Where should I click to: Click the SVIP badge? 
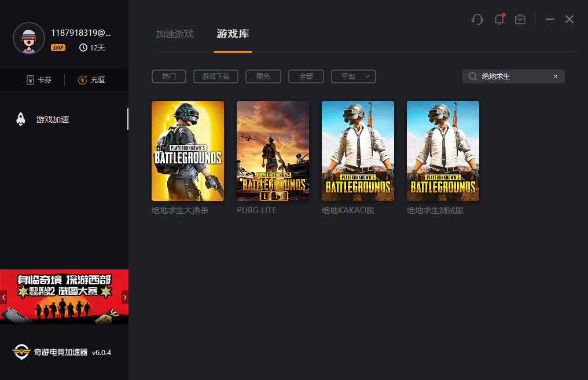click(58, 47)
